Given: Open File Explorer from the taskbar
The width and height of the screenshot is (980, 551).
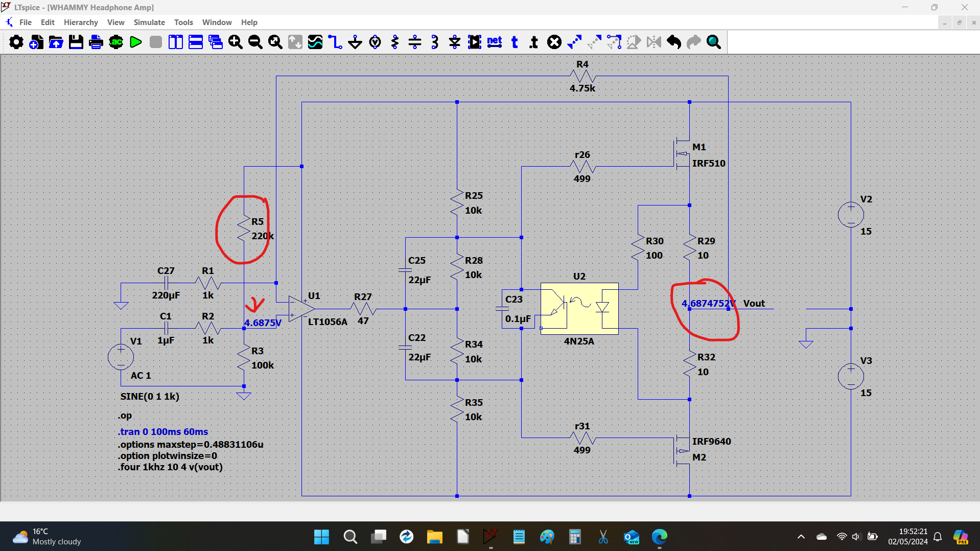Looking at the screenshot, I should (435, 537).
